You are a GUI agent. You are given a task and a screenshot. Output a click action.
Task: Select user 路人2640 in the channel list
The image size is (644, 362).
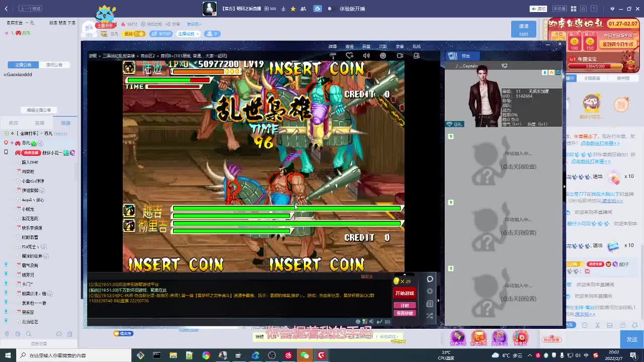click(x=30, y=162)
